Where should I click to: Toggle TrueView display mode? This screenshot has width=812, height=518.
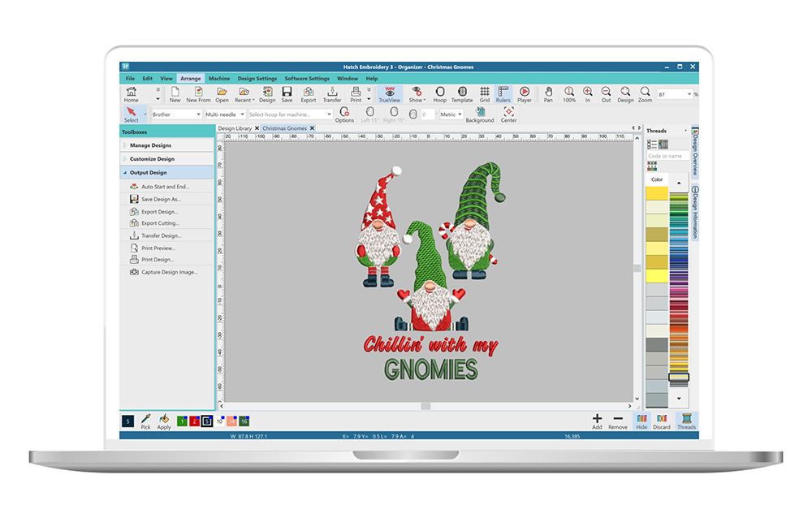(x=391, y=94)
